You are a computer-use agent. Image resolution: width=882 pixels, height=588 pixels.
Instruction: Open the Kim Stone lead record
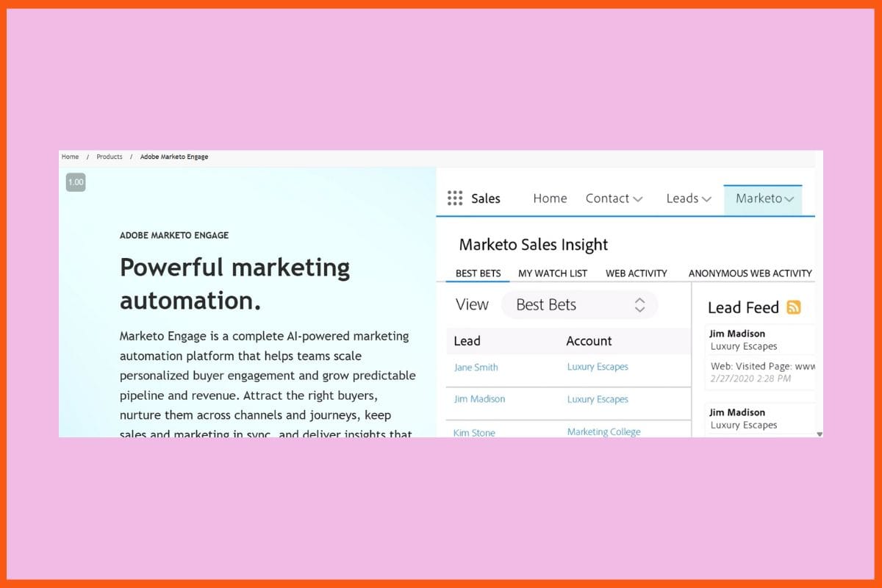(x=474, y=432)
